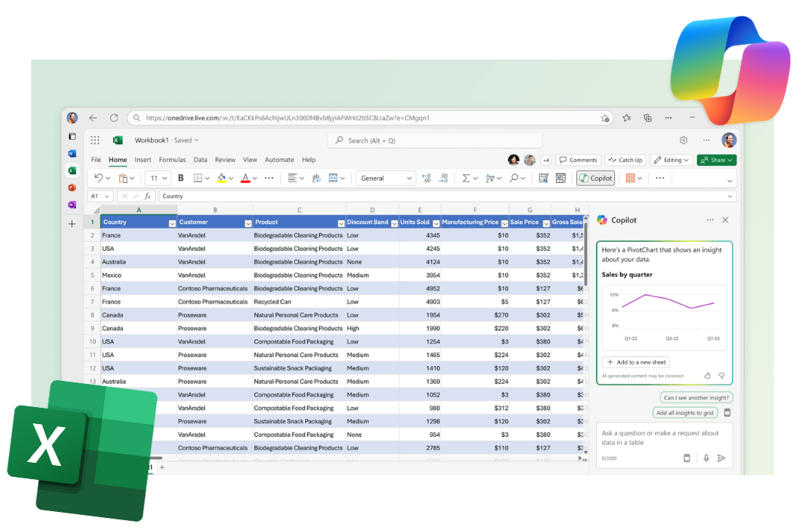The width and height of the screenshot is (804, 532).
Task: Click the Merge cells icon
Action: (x=334, y=178)
